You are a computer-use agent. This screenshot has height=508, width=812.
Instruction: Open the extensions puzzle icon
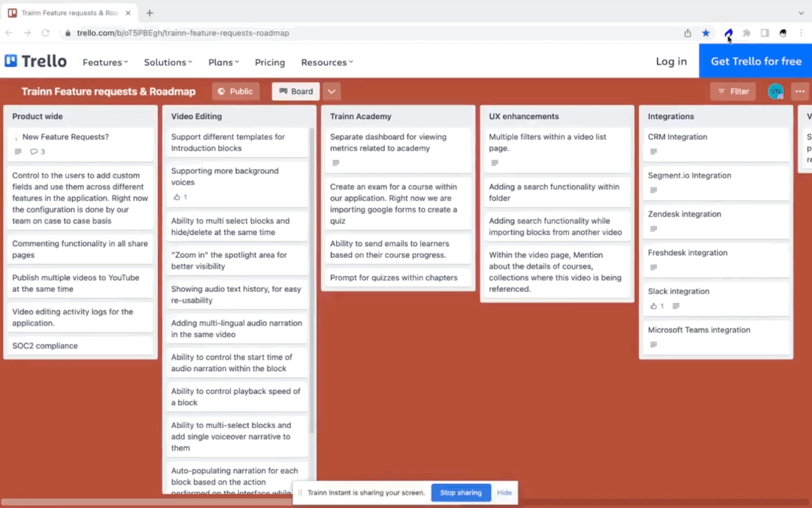click(x=747, y=32)
